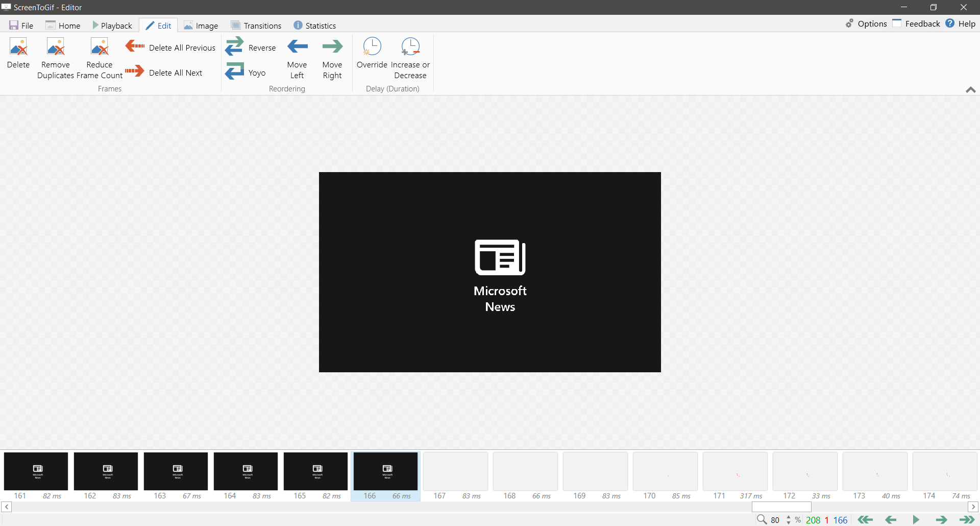Image resolution: width=980 pixels, height=526 pixels.
Task: Select frame 171 thumbnail
Action: tap(735, 476)
